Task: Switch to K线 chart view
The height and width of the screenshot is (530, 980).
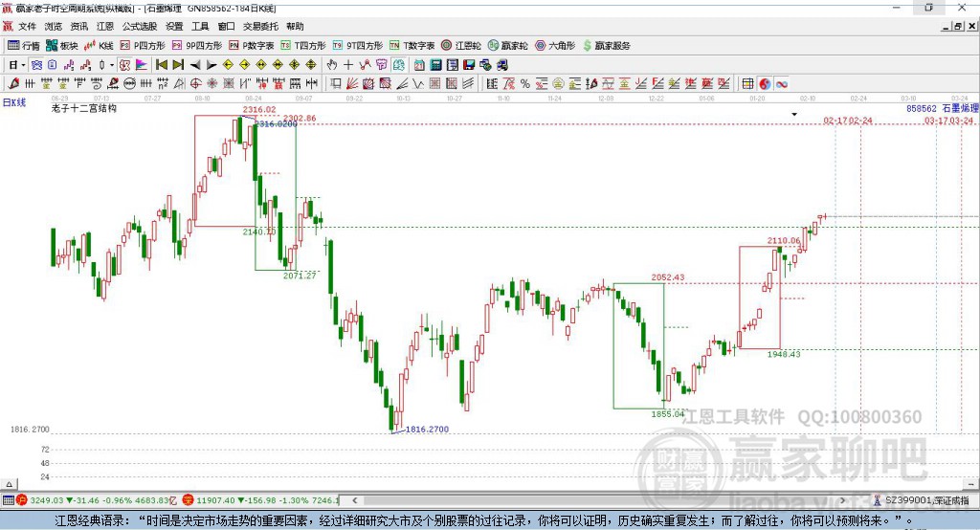Action: point(99,45)
